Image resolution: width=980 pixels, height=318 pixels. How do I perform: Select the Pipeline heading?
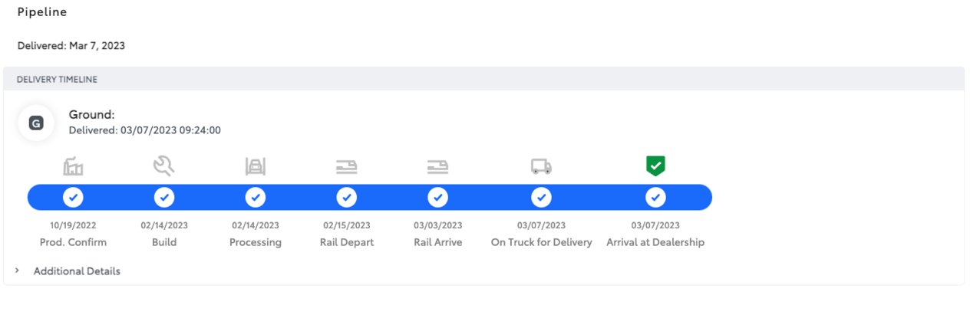click(42, 13)
